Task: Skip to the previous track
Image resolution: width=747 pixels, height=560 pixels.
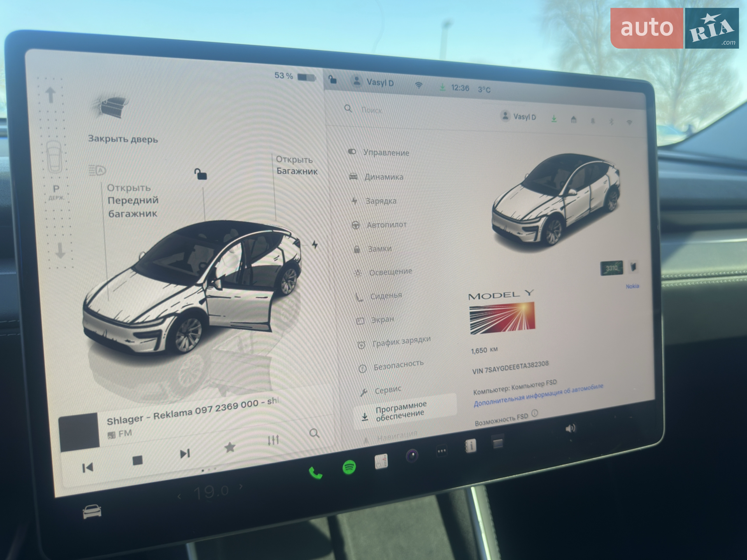Action: [88, 467]
